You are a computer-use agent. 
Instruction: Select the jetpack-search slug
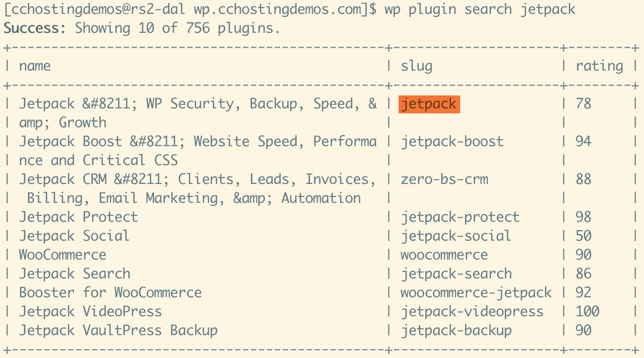coord(456,273)
